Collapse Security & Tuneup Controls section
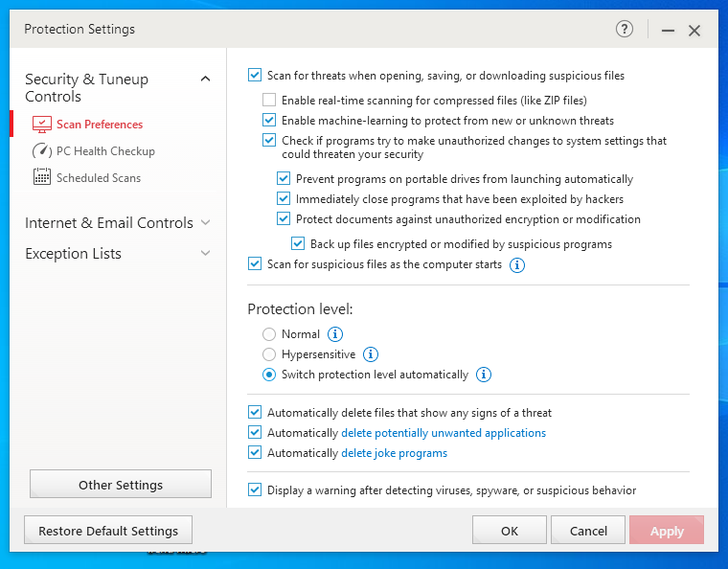Viewport: 728px width, 569px height. 205,80
